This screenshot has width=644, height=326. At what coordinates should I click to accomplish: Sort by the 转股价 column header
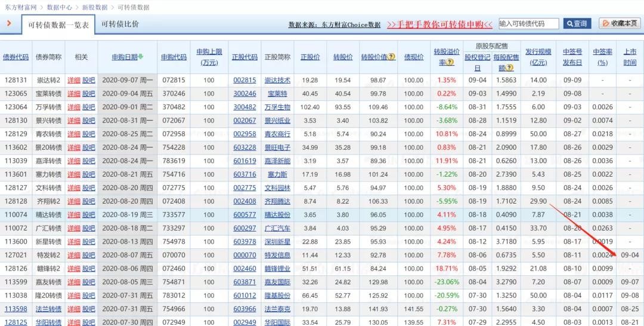(343, 57)
